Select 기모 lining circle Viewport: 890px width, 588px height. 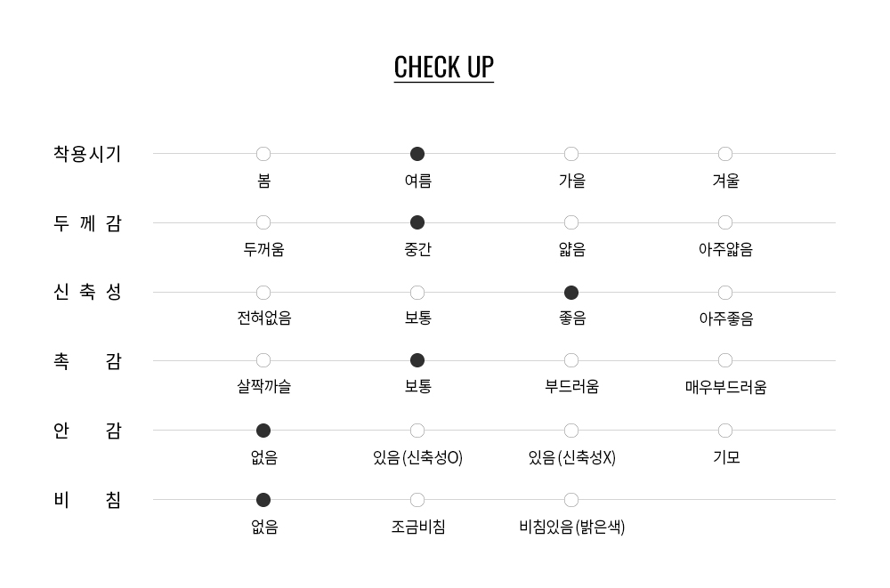click(x=725, y=431)
